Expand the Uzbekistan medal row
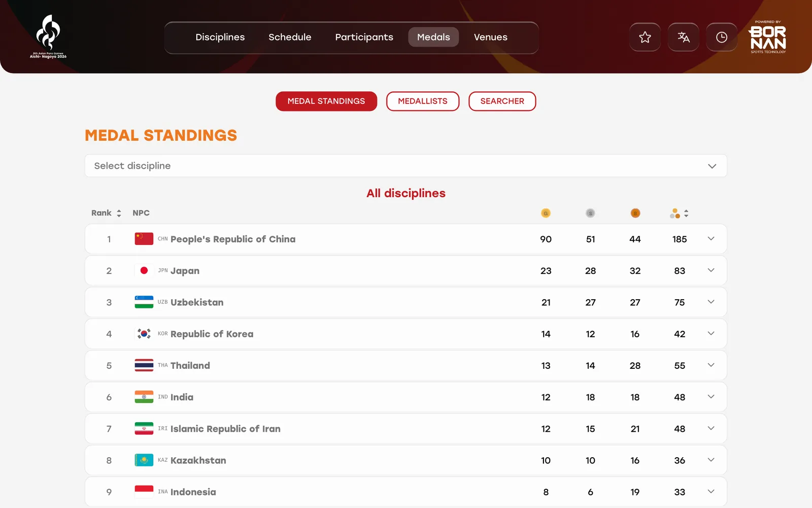The image size is (812, 508). point(711,302)
